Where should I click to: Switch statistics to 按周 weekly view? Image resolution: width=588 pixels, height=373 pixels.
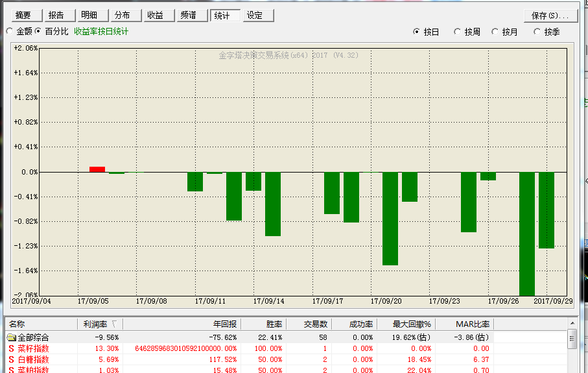pos(458,32)
